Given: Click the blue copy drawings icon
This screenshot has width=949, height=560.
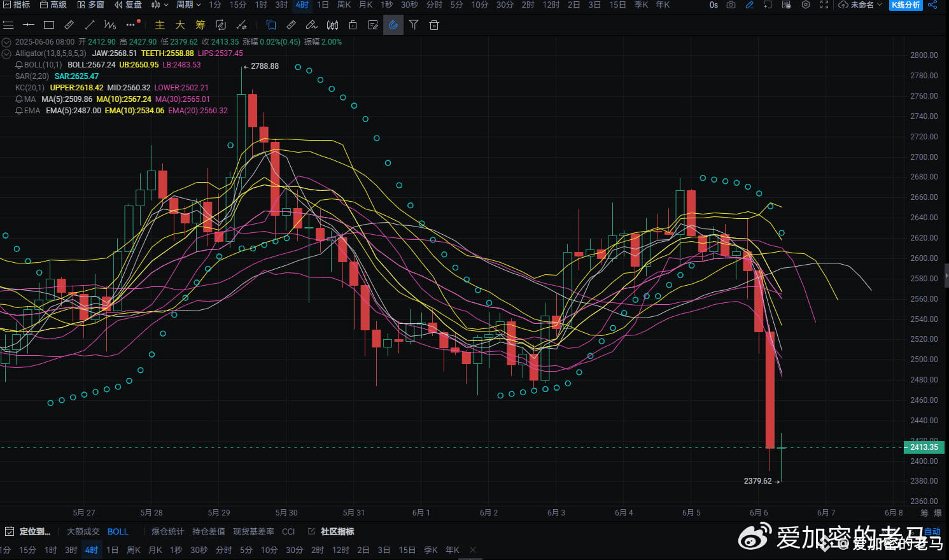Looking at the screenshot, I should [271, 25].
